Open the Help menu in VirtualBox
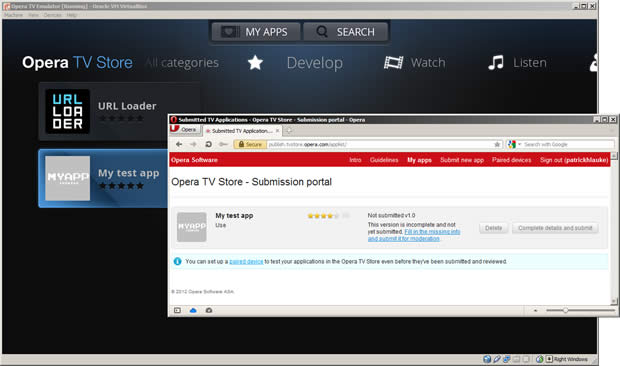The height and width of the screenshot is (366, 620). pos(72,15)
